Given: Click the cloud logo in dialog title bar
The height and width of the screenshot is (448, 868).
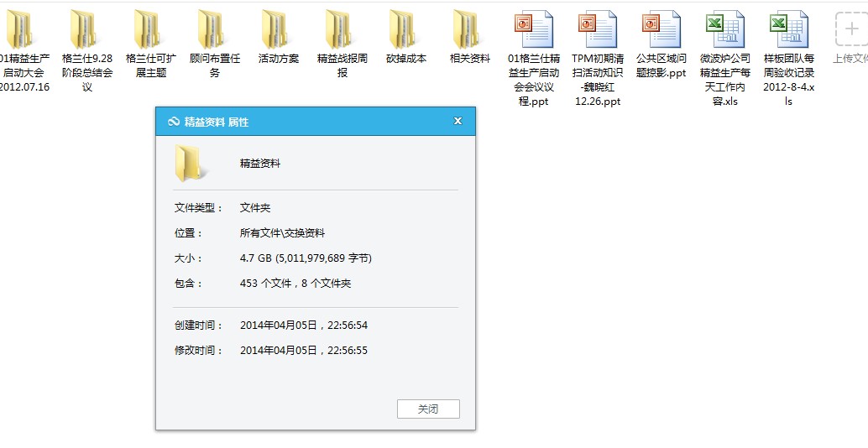Looking at the screenshot, I should (x=174, y=122).
